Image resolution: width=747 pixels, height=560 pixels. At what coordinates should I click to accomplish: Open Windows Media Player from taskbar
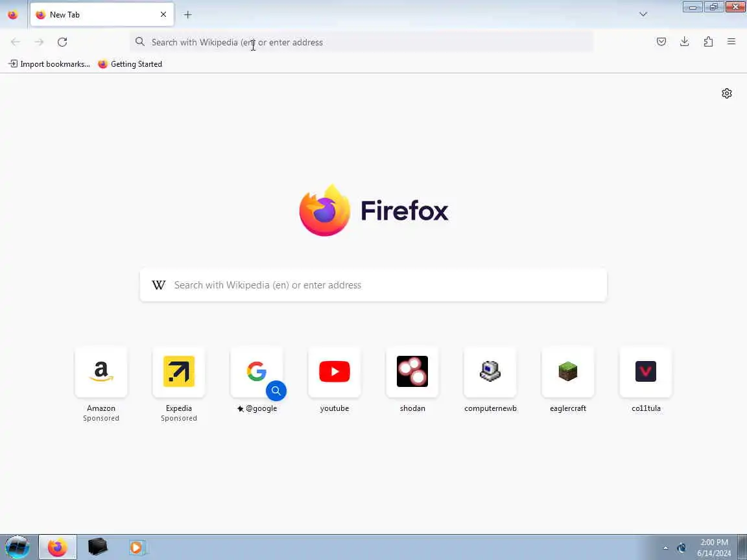point(137,547)
